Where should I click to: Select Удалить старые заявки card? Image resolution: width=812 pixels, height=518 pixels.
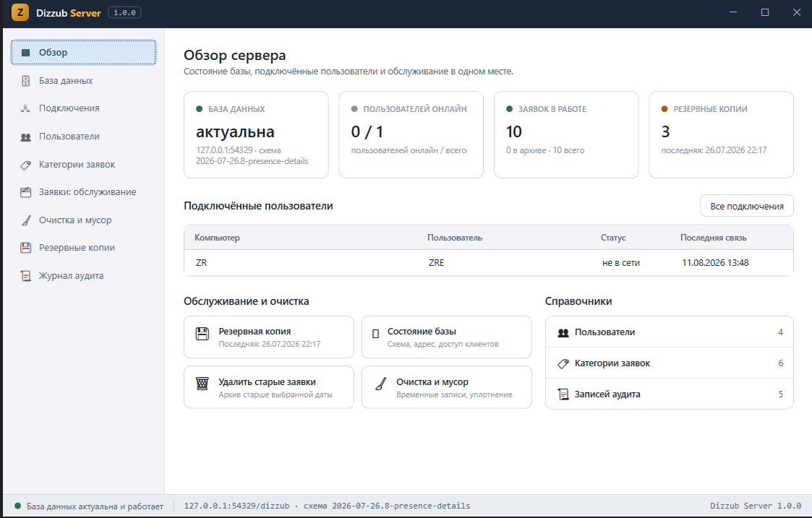[x=269, y=387]
